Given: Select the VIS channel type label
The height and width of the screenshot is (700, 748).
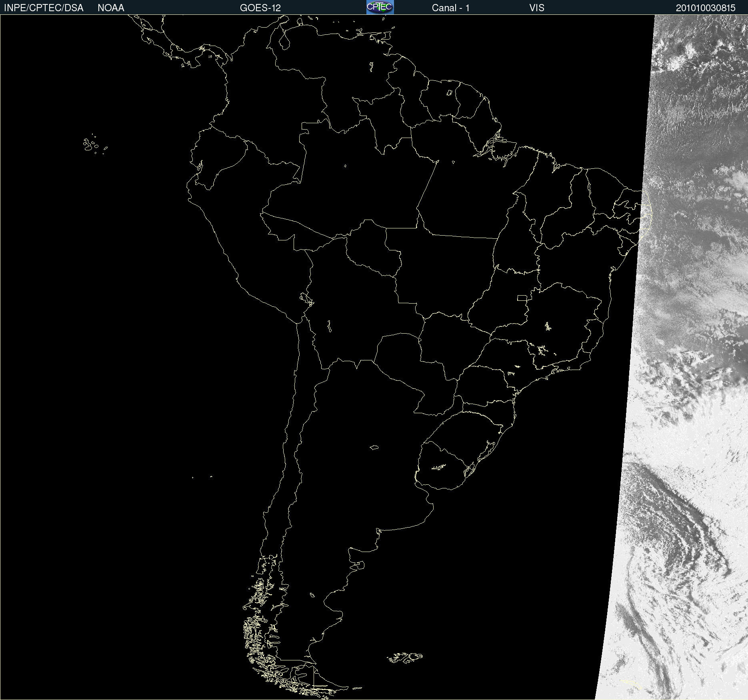Looking at the screenshot, I should pyautogui.click(x=537, y=8).
